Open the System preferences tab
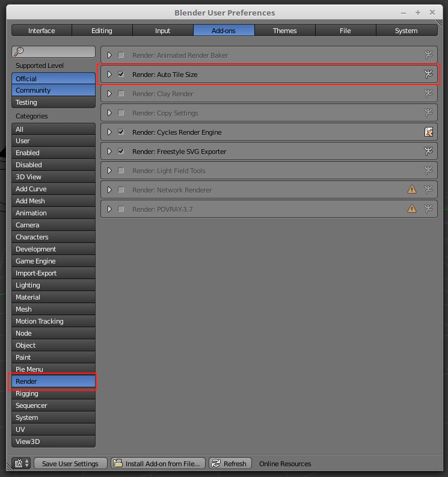 coord(407,31)
